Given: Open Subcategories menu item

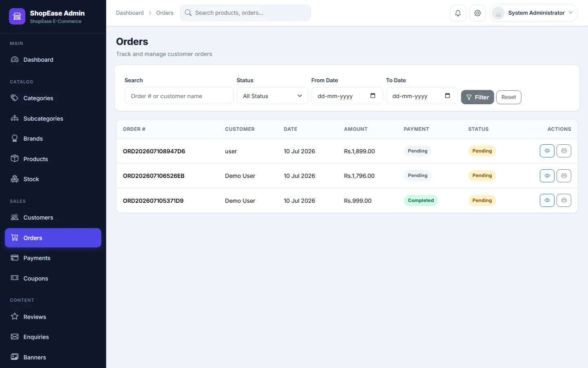Looking at the screenshot, I should [x=53, y=119].
